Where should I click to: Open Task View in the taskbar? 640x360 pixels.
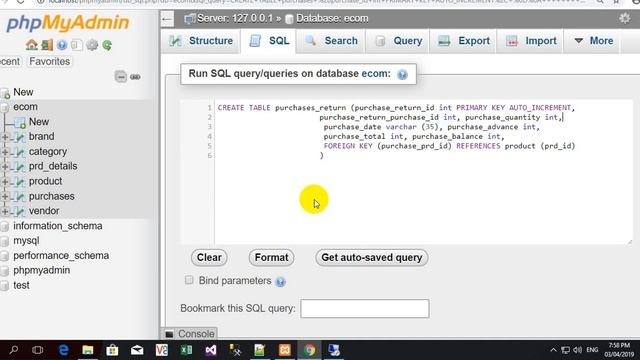38,350
